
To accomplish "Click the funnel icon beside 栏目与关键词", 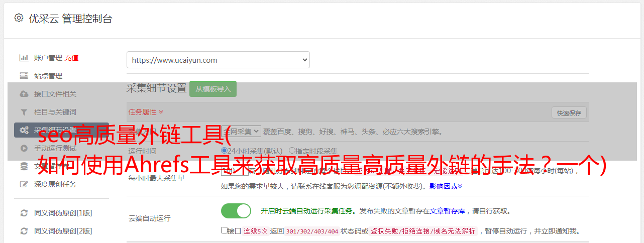I will (x=24, y=112).
